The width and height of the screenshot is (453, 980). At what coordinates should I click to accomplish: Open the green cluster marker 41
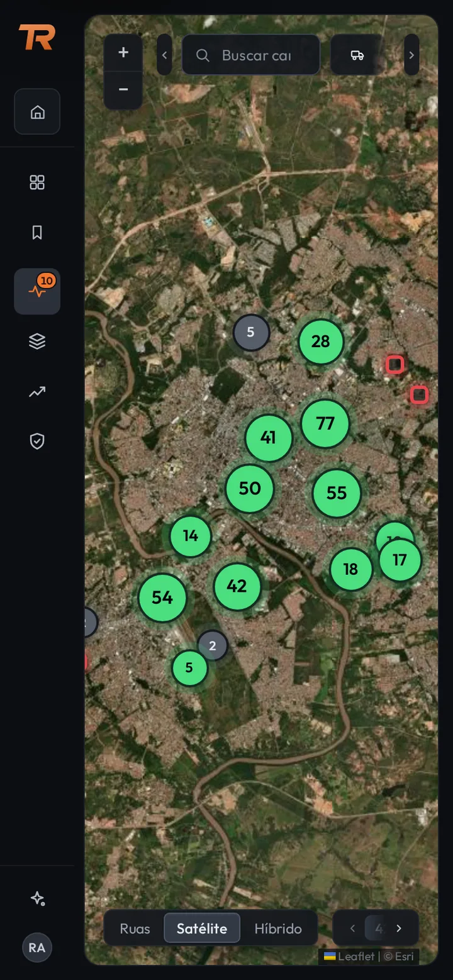(x=269, y=438)
